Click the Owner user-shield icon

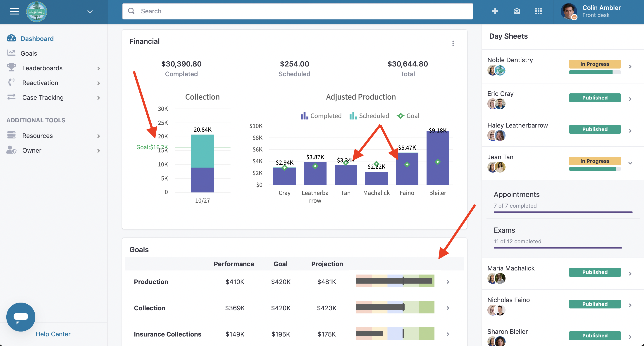click(12, 150)
